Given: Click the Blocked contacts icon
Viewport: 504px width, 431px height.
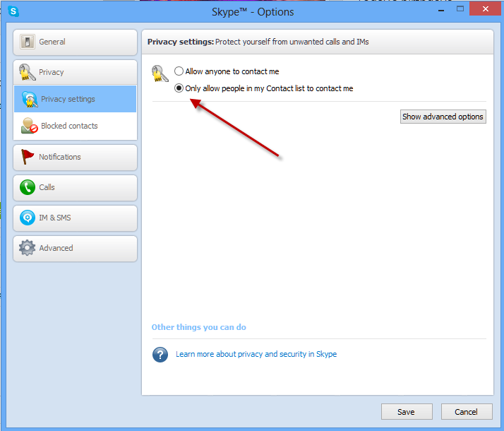Looking at the screenshot, I should tap(29, 126).
